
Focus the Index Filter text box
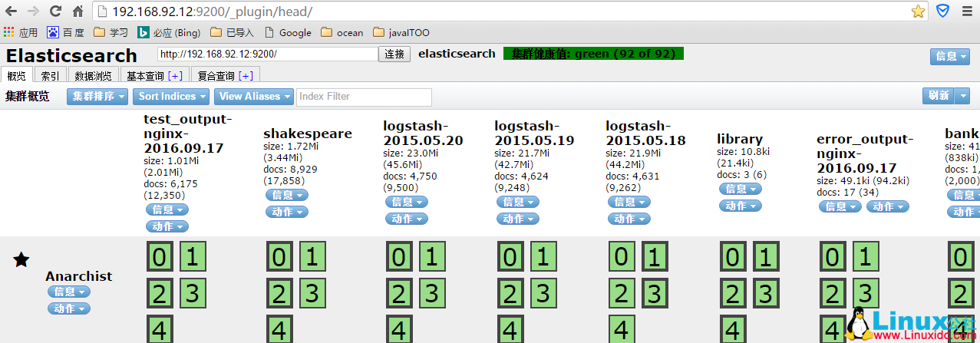pyautogui.click(x=364, y=97)
